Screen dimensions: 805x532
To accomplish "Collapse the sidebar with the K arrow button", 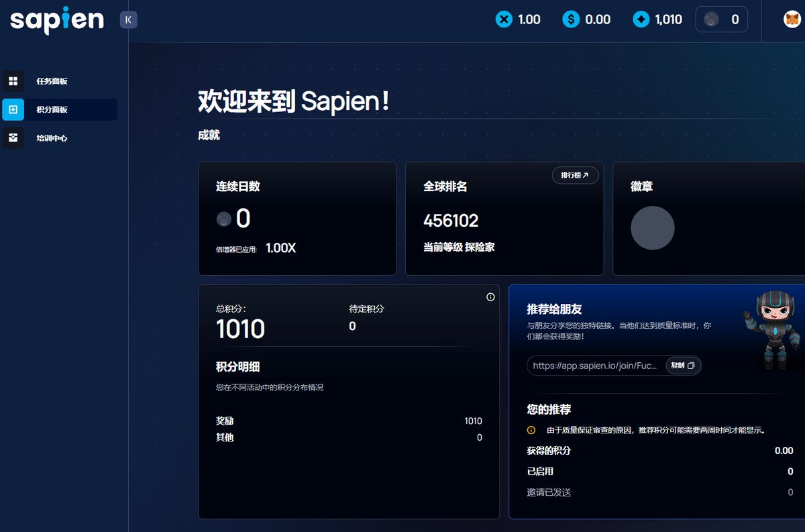I will tap(128, 20).
